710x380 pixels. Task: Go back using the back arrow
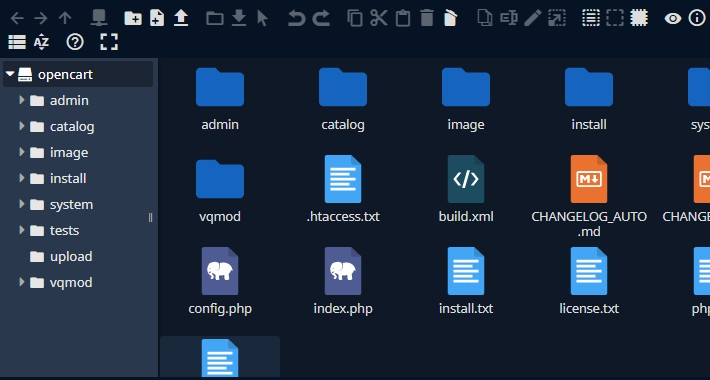(17, 18)
